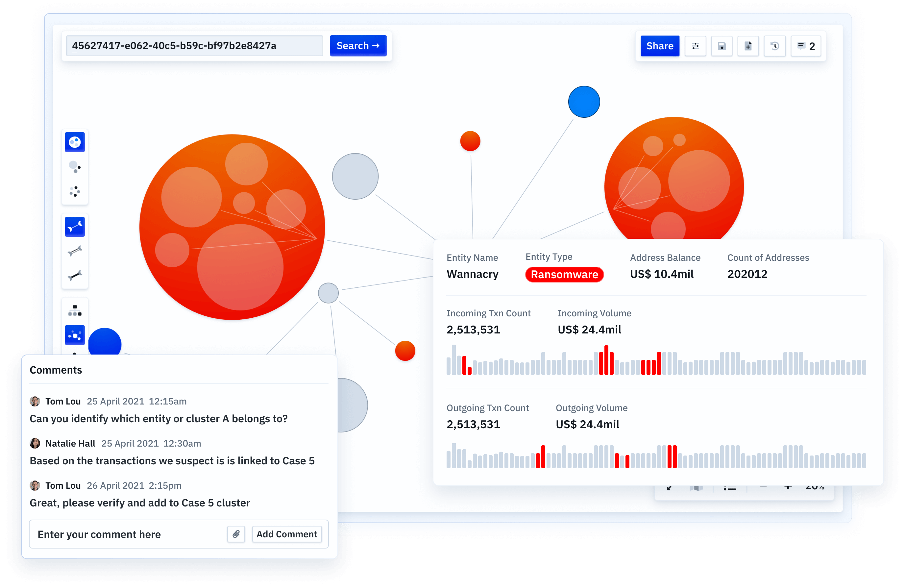Click the large orange cluster node

tap(232, 227)
